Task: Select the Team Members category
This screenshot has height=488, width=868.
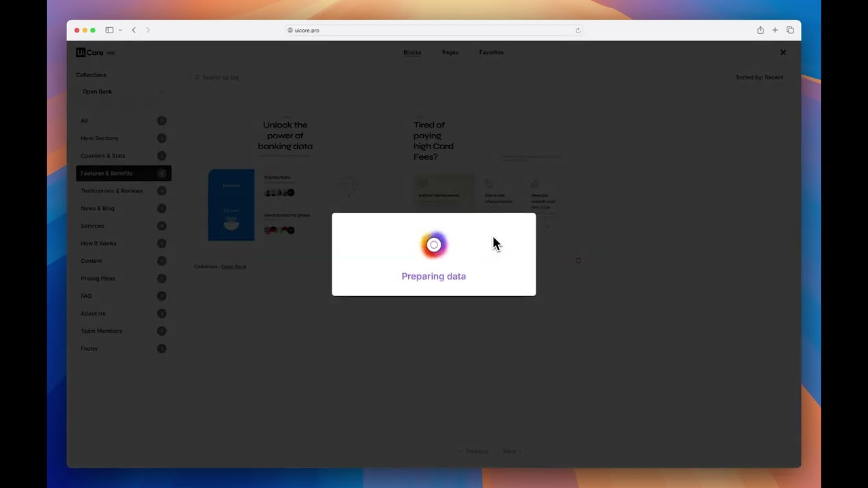Action: coord(123,331)
